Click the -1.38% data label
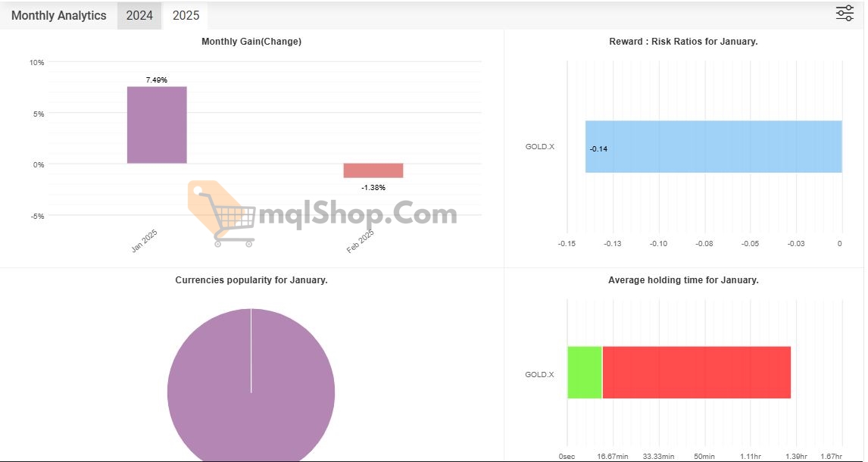This screenshot has height=462, width=868. click(x=373, y=187)
